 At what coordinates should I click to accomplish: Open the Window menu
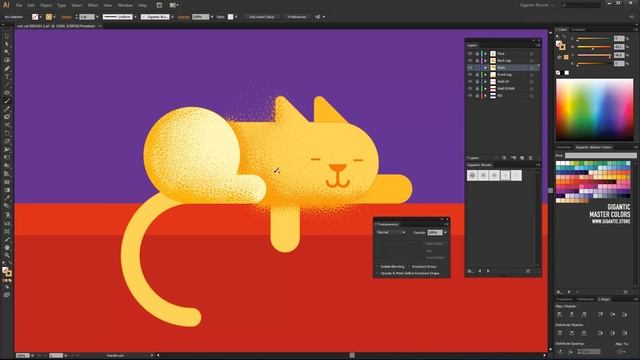[x=125, y=5]
